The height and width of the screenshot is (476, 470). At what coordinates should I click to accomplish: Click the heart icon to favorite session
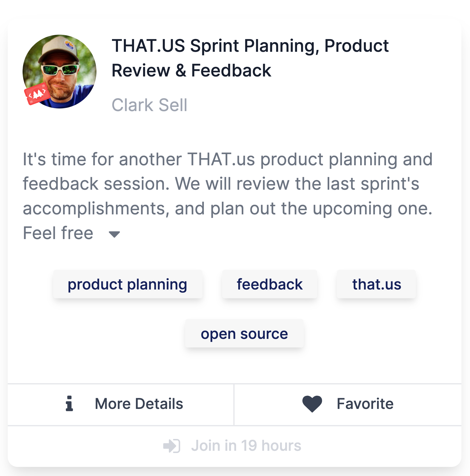312,404
